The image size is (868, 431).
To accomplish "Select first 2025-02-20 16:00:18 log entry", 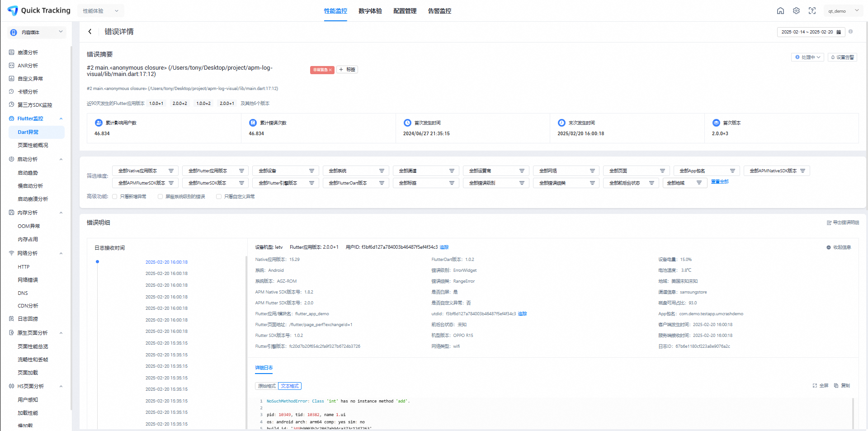I will 166,262.
